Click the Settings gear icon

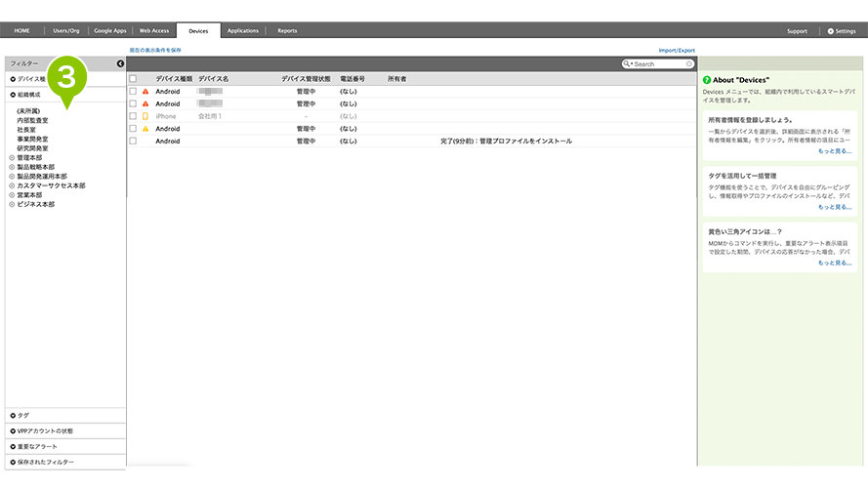[830, 31]
